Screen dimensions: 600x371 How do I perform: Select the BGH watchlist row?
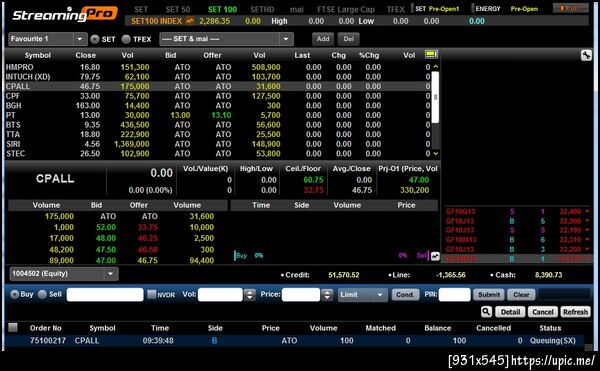coord(217,106)
